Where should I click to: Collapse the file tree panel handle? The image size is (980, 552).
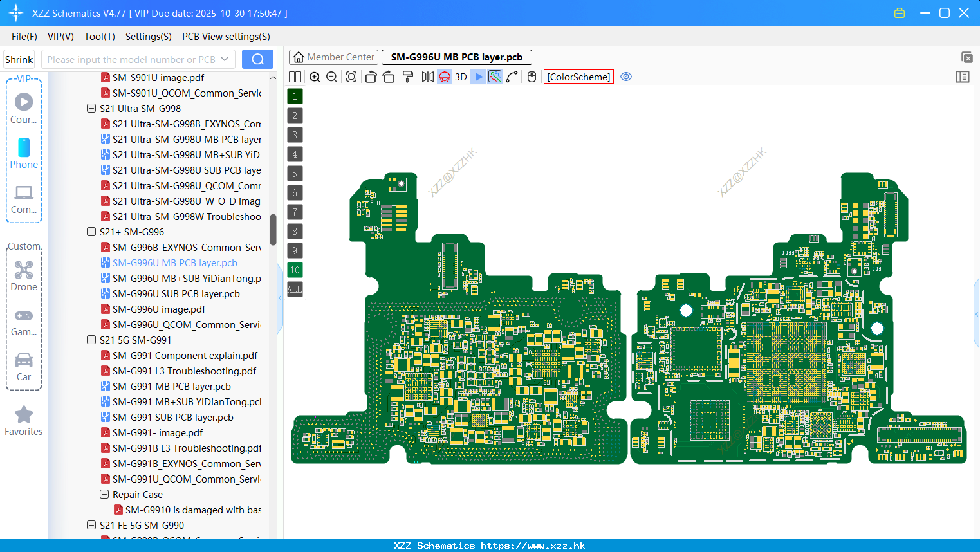point(280,297)
